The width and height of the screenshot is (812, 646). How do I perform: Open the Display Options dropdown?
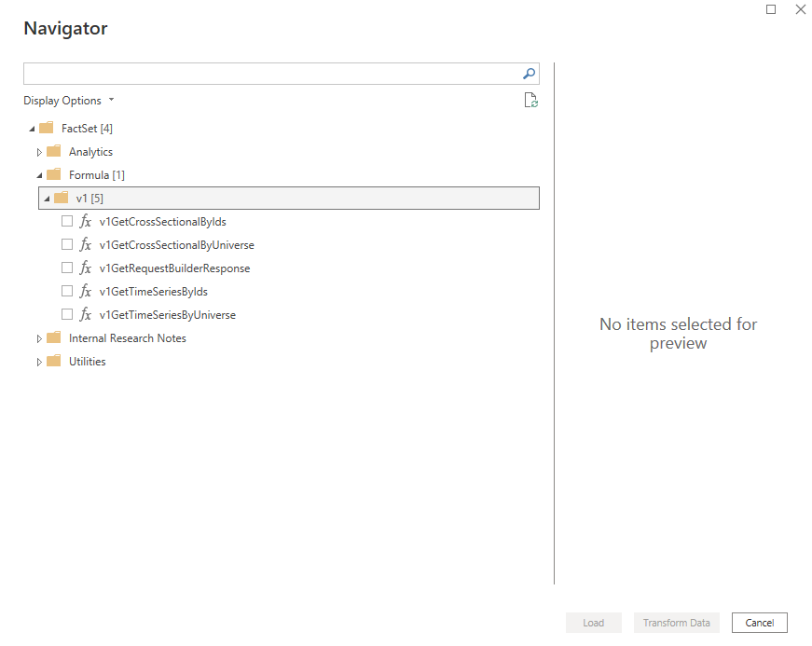69,100
